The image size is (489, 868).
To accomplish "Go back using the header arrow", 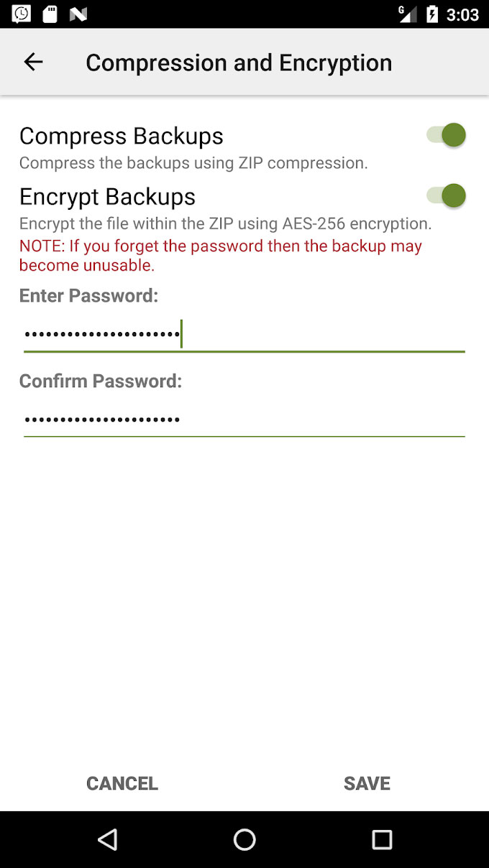I will (x=34, y=63).
